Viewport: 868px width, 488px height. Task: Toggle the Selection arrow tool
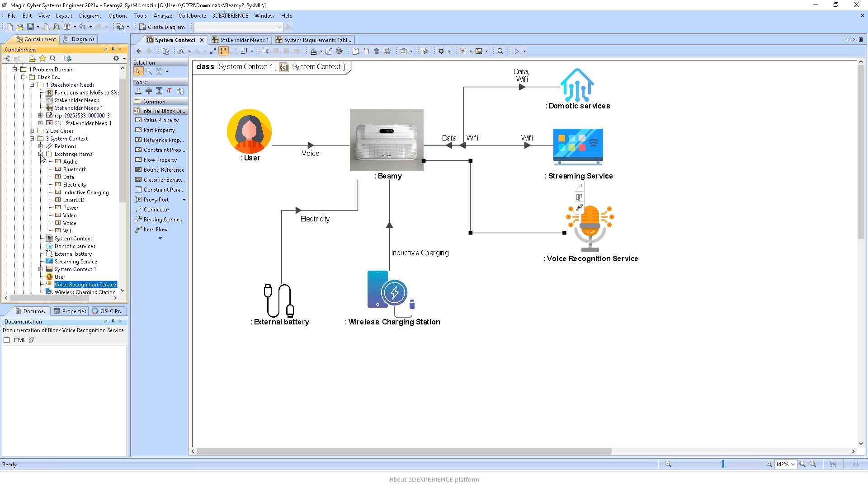[138, 71]
